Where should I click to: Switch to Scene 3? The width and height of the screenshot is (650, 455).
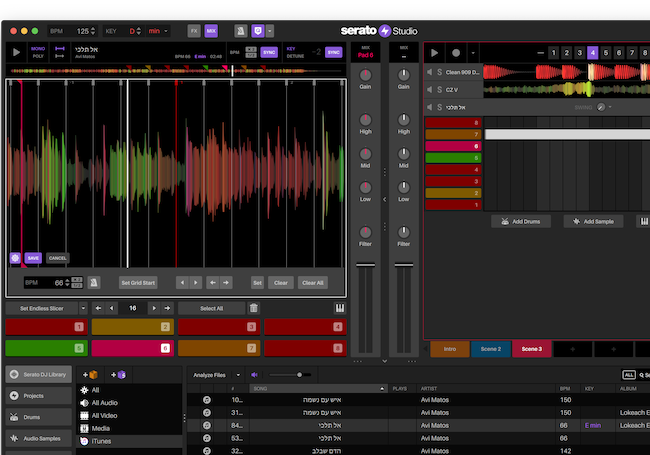coord(532,349)
